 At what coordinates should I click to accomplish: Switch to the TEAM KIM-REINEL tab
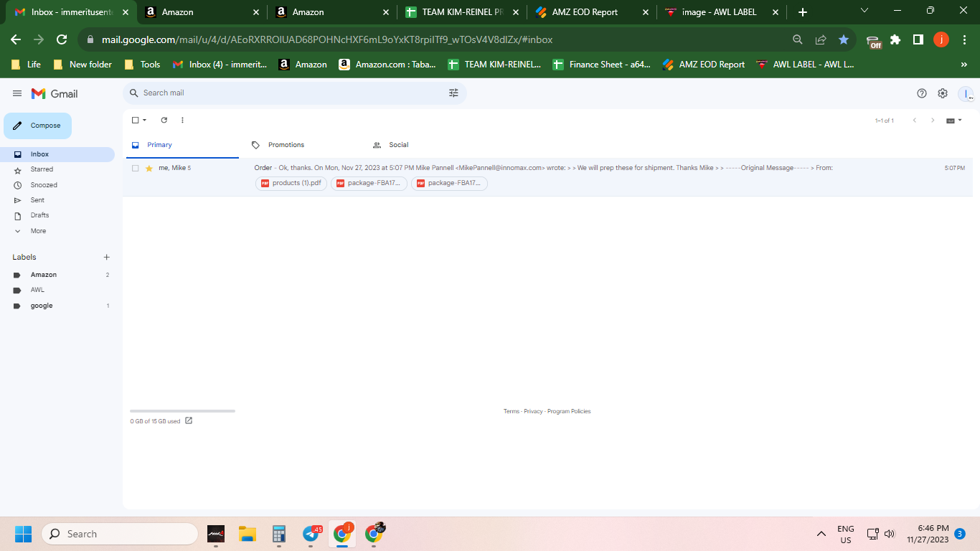[461, 12]
